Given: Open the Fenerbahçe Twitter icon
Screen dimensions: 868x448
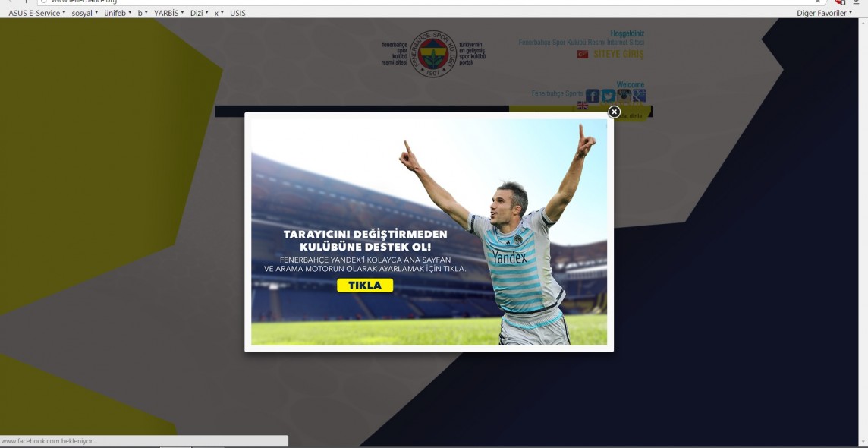Looking at the screenshot, I should pyautogui.click(x=608, y=96).
